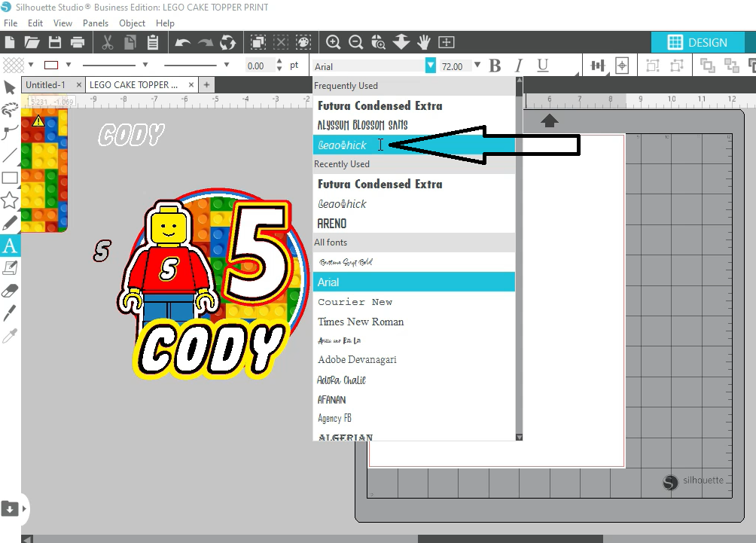The image size is (756, 543).
Task: Paste with the clipboard icon
Action: [153, 42]
